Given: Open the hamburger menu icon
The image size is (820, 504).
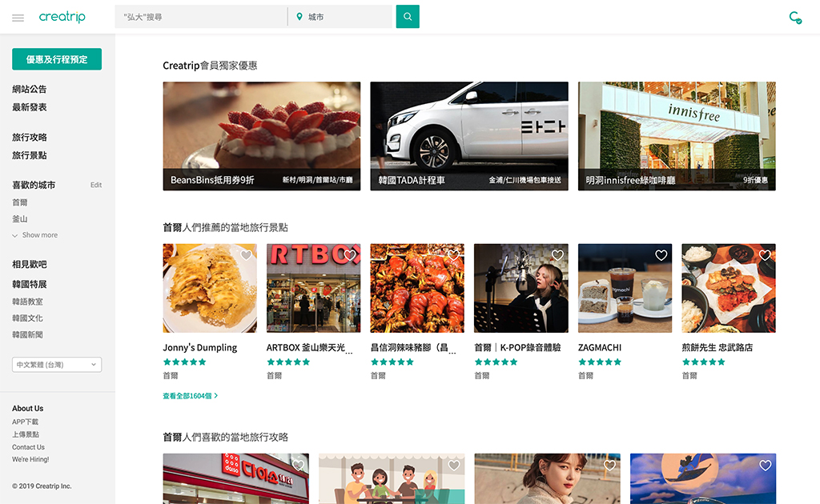Looking at the screenshot, I should coord(18,18).
